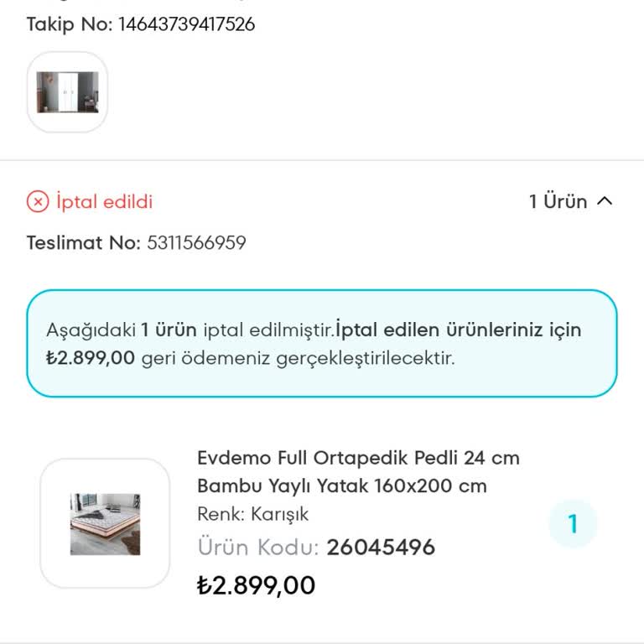Viewport: 644px width, 644px height.
Task: Click the red cancelled X circle icon
Action: point(38,202)
